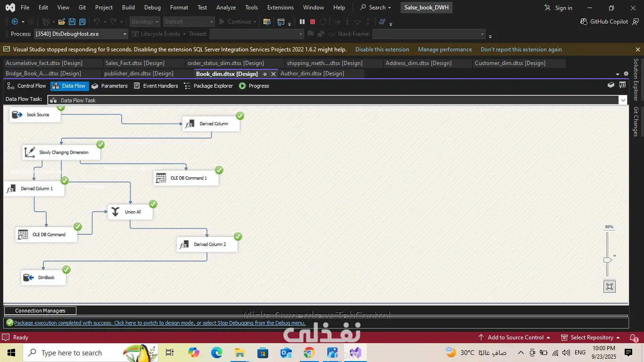Click the Navigate Backward arrow icon
This screenshot has width=644, height=362.
coord(14,22)
